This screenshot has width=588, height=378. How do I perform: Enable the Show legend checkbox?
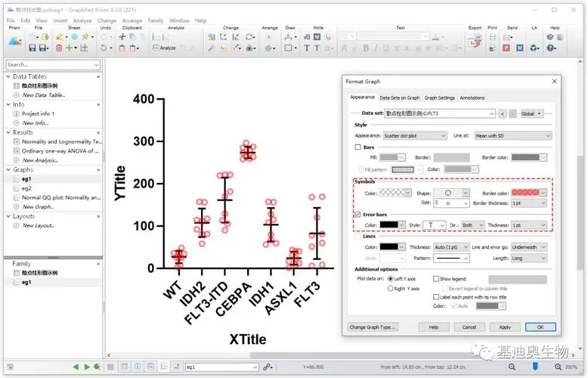(436, 279)
